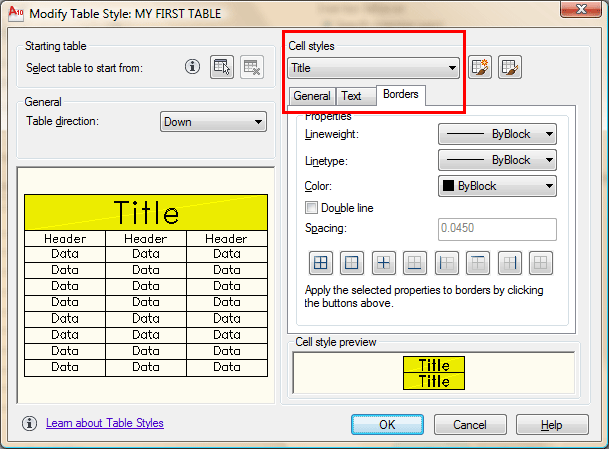This screenshot has width=609, height=449.
Task: Apply properties to top border
Action: (478, 264)
